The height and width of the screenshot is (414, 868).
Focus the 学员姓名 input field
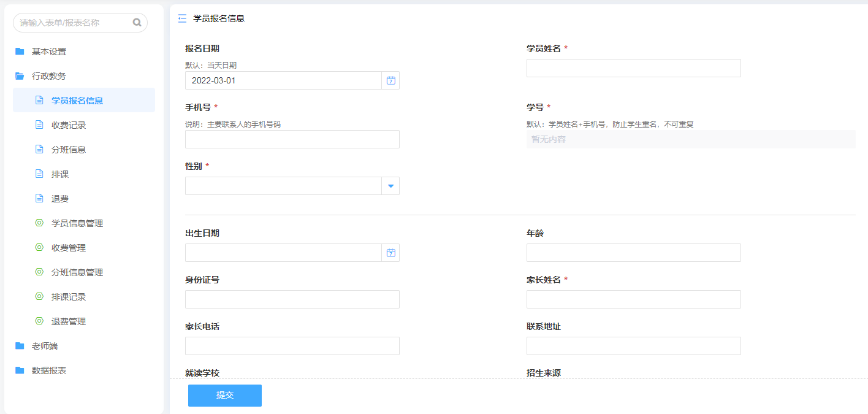[x=633, y=68]
